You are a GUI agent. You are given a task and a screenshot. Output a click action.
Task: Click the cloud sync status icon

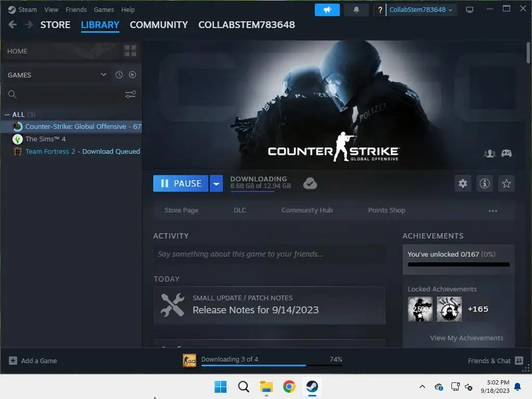310,183
